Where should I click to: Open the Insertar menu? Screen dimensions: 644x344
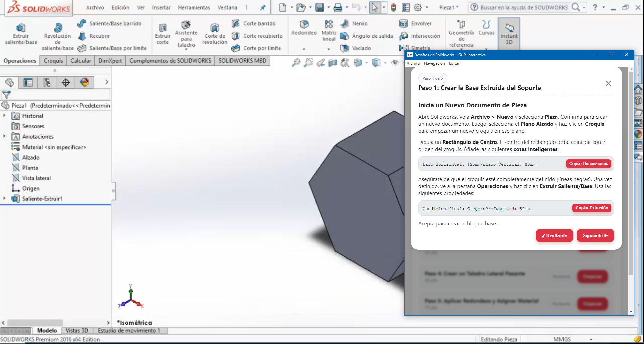[x=161, y=7]
